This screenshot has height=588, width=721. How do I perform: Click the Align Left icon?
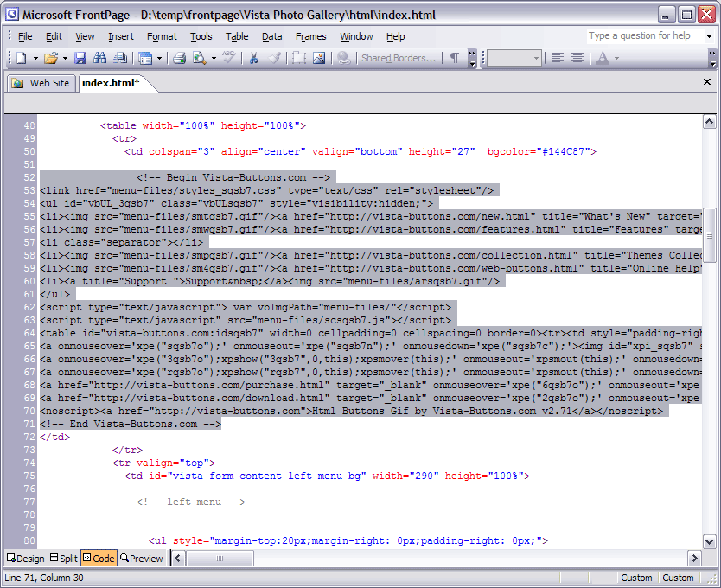[558, 58]
